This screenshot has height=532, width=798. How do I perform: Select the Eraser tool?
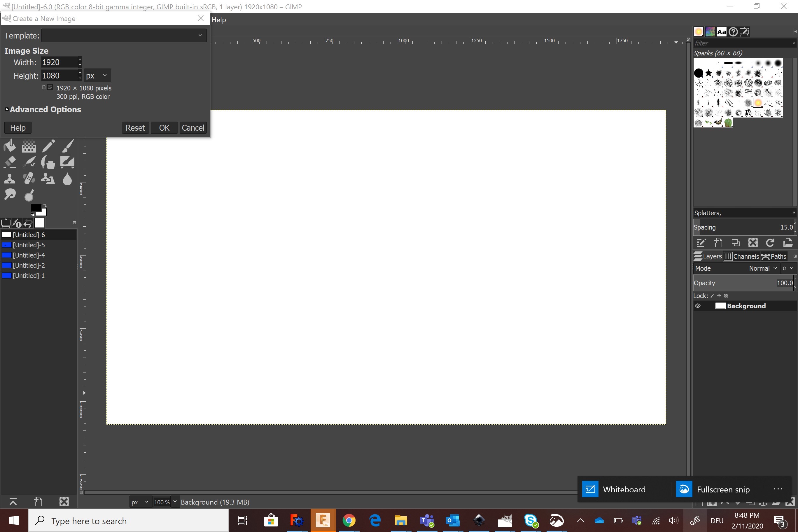pos(10,162)
